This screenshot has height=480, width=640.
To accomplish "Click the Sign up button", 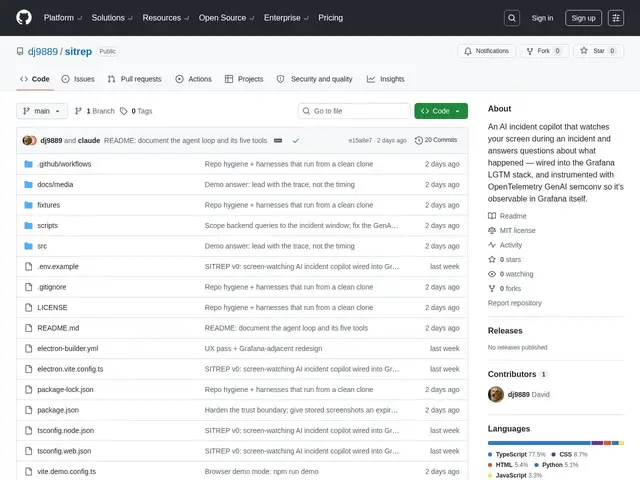I will tap(583, 18).
